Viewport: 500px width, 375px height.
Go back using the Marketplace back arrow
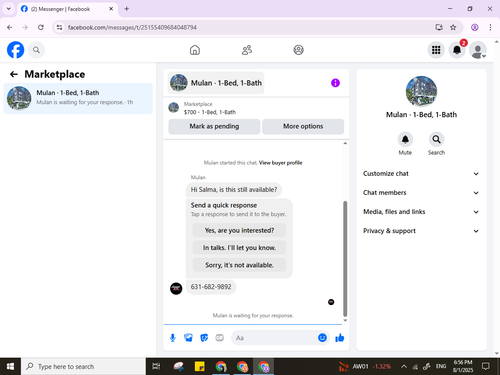click(14, 74)
